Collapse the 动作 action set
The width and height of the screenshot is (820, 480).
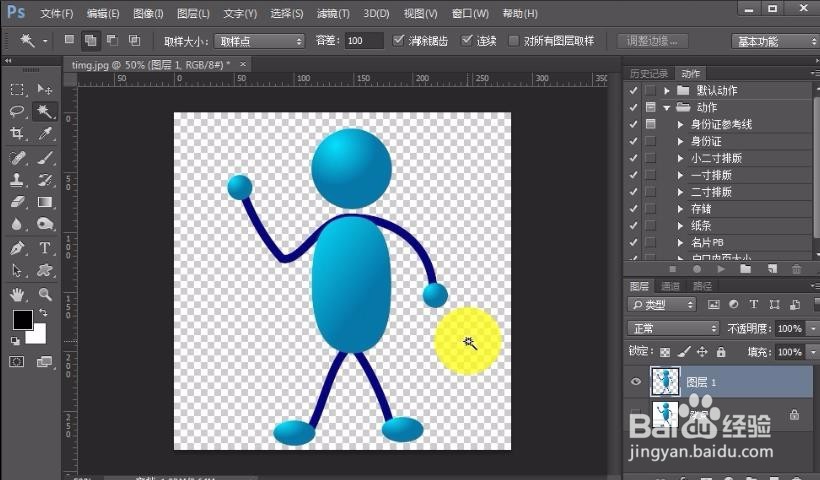(667, 108)
